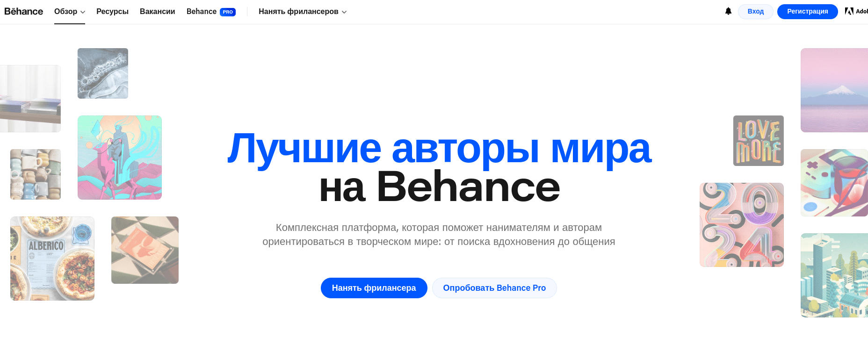
Task: Open the stacked books thumbnail
Action: click(x=30, y=99)
